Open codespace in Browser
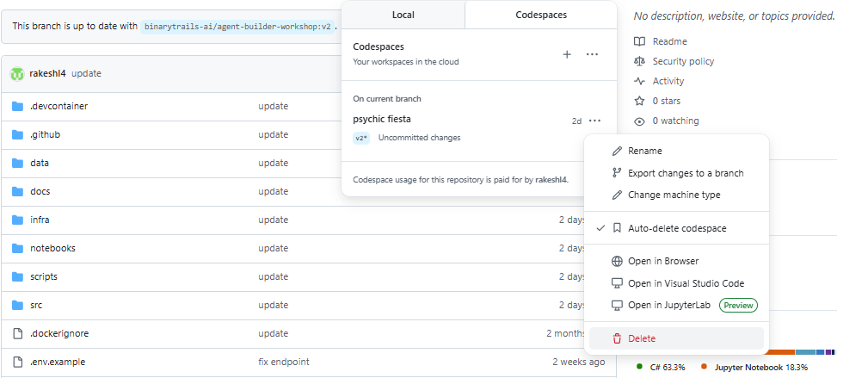This screenshot has height=378, width=868. pyautogui.click(x=662, y=261)
